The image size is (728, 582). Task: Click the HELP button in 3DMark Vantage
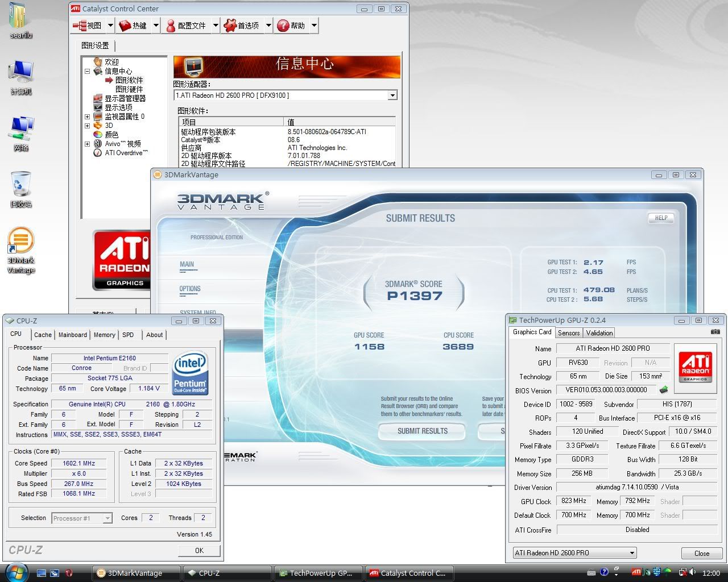pyautogui.click(x=661, y=218)
